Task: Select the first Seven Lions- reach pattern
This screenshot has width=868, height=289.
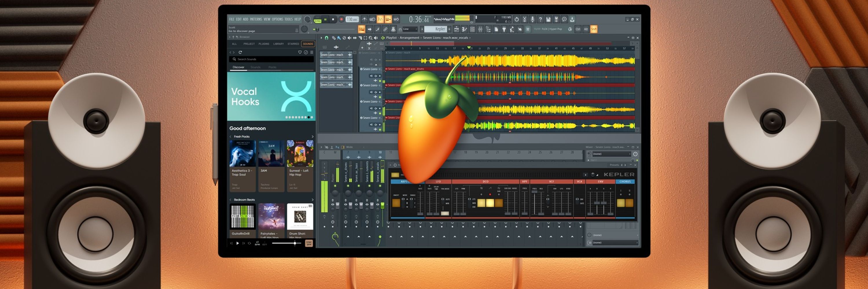Action: click(x=336, y=55)
